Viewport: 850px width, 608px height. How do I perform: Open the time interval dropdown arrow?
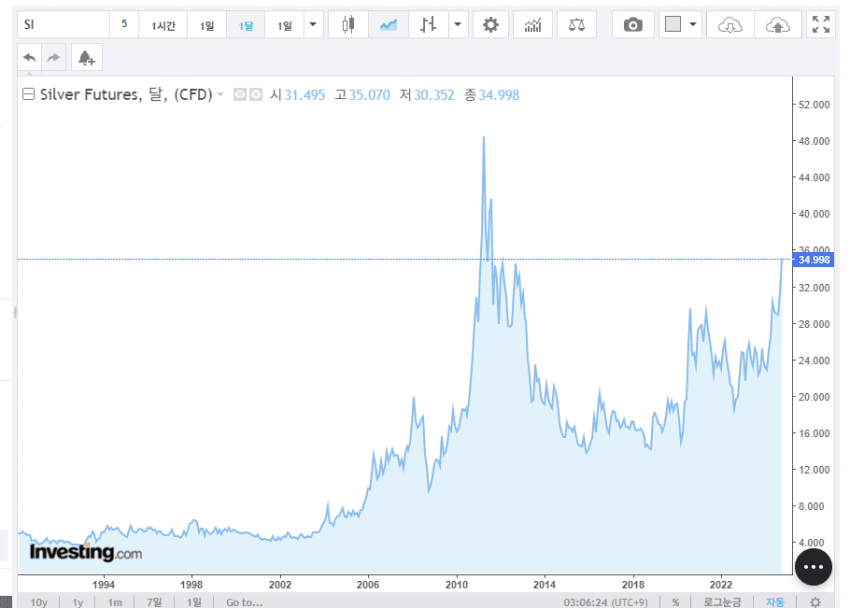314,25
